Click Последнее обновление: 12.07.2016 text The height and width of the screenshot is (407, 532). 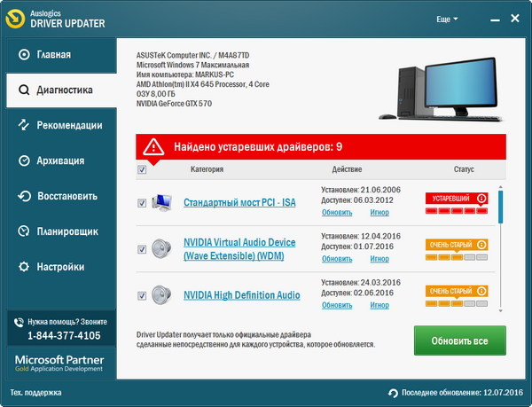(463, 393)
